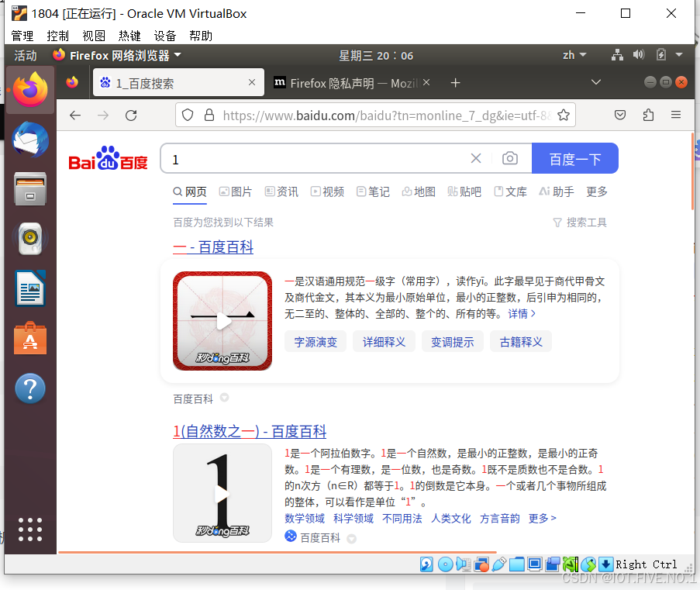Open the 详情 link
The height and width of the screenshot is (590, 700).
coord(522,313)
